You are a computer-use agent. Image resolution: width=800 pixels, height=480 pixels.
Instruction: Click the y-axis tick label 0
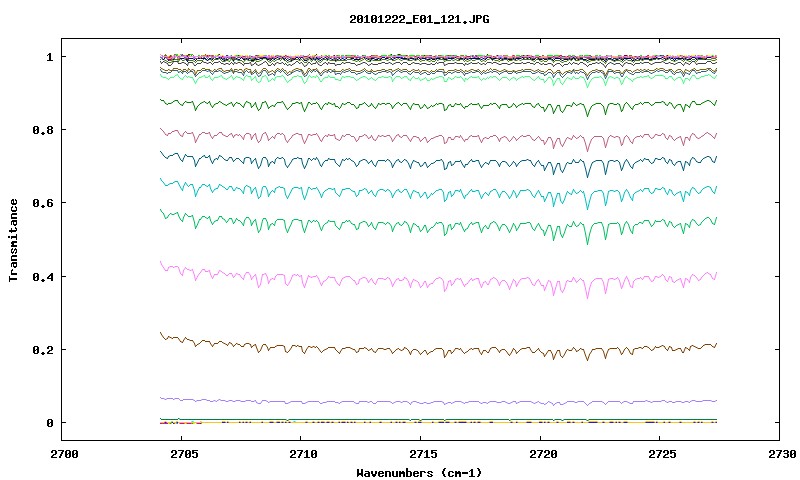pos(49,423)
